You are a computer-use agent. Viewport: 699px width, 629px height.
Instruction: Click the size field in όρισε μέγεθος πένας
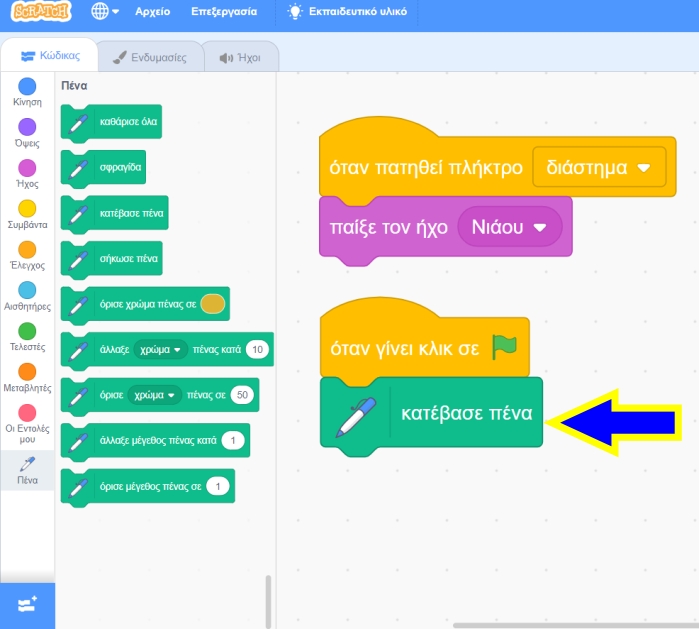[218, 487]
